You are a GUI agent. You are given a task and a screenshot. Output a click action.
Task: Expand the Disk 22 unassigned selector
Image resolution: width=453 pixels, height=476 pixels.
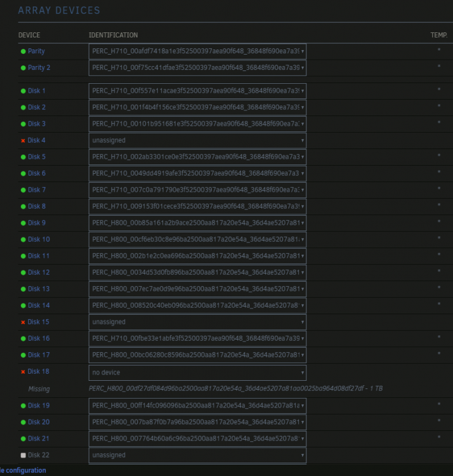197,455
